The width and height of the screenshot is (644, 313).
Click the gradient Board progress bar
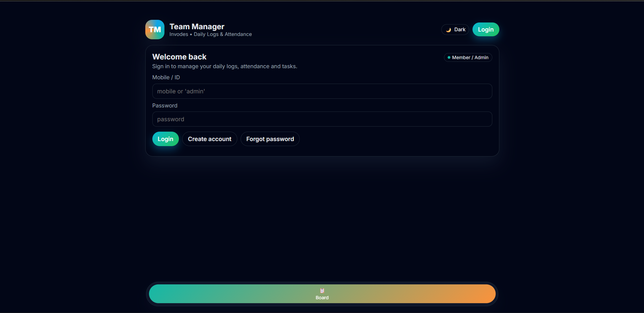pos(322,294)
